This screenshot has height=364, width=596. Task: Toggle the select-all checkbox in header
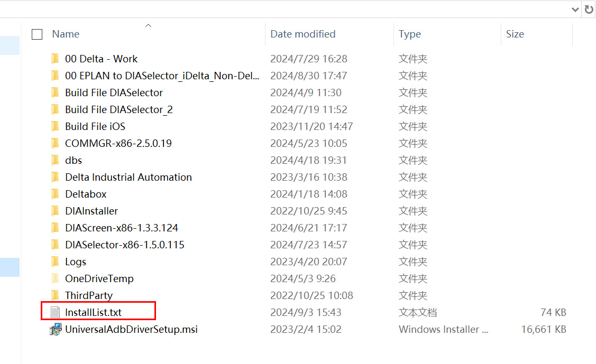(37, 34)
